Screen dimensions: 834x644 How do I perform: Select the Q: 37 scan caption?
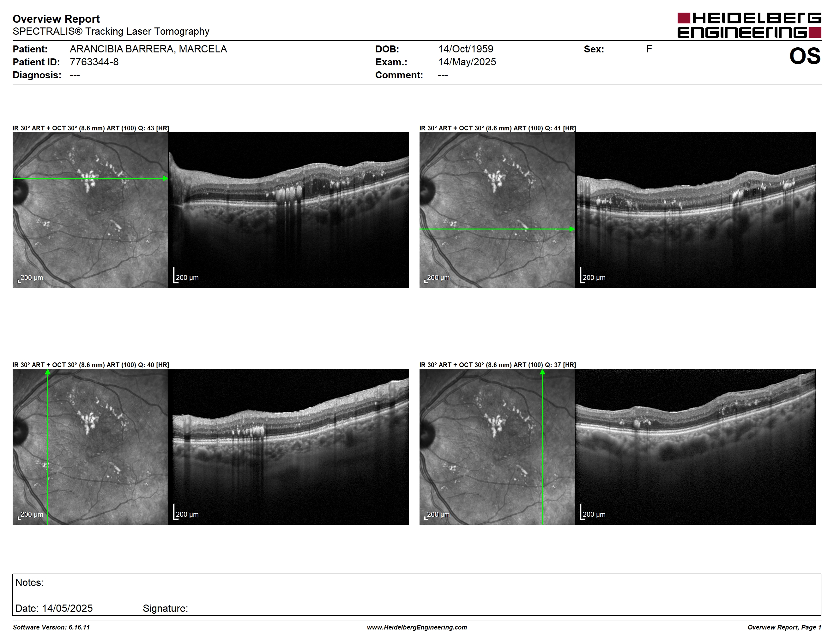point(498,365)
